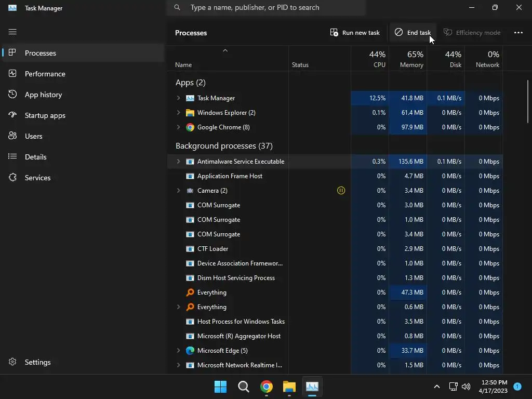Open Chrome from the taskbar

[267, 387]
